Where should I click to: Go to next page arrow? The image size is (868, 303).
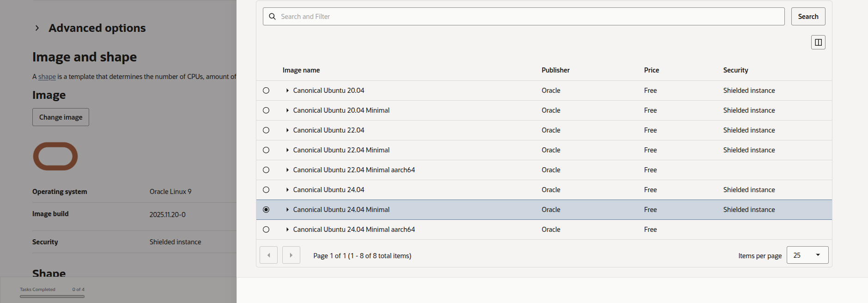[x=291, y=255]
